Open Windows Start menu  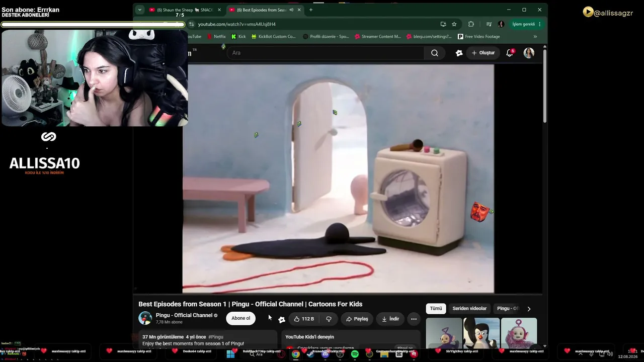[x=230, y=354]
